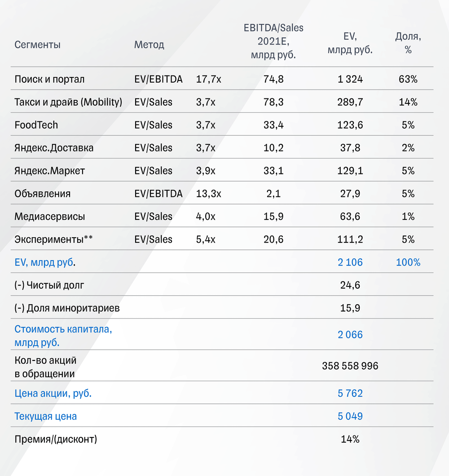Click the 'Сегменты' column header
Viewport: 449px width, 476px height.
tap(37, 45)
